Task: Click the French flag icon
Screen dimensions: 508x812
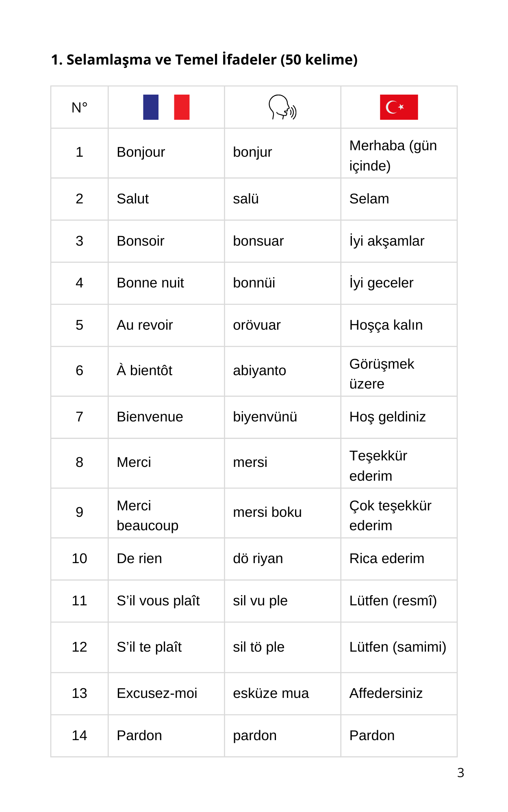Action: pyautogui.click(x=166, y=107)
